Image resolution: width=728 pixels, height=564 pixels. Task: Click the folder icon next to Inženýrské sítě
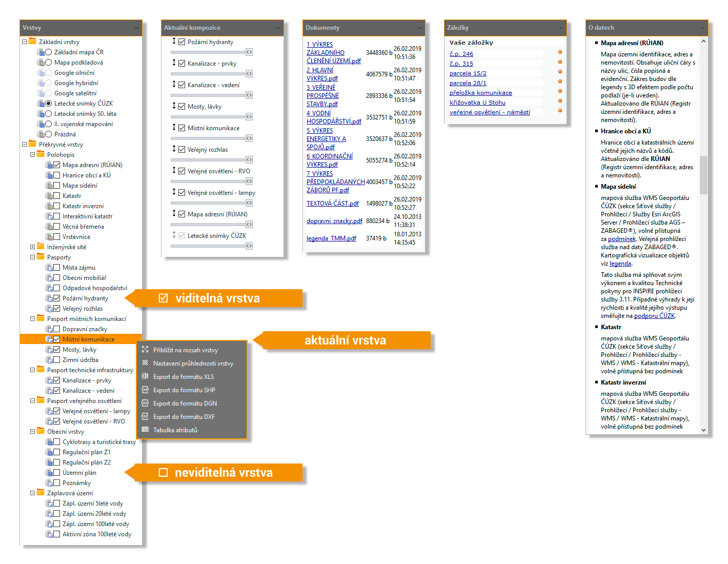[41, 247]
